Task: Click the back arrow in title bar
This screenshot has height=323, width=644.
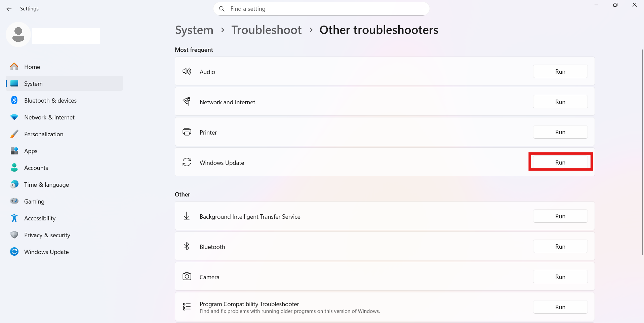Action: [9, 9]
